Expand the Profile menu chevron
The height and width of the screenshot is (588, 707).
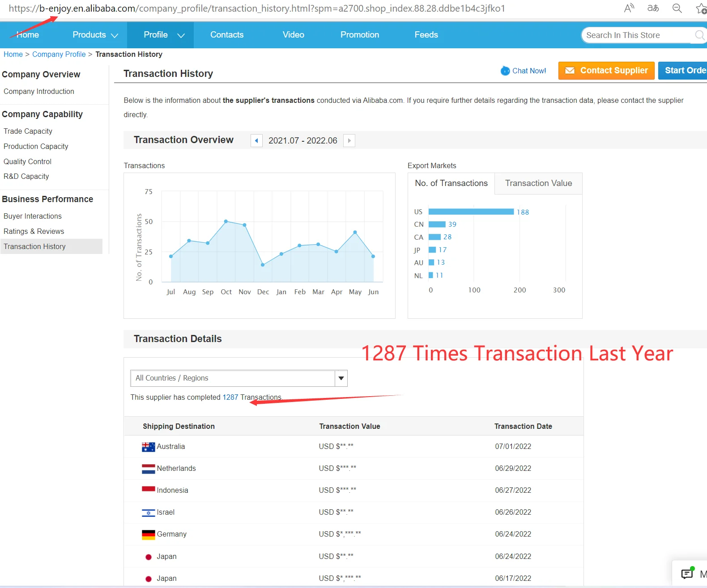[181, 35]
